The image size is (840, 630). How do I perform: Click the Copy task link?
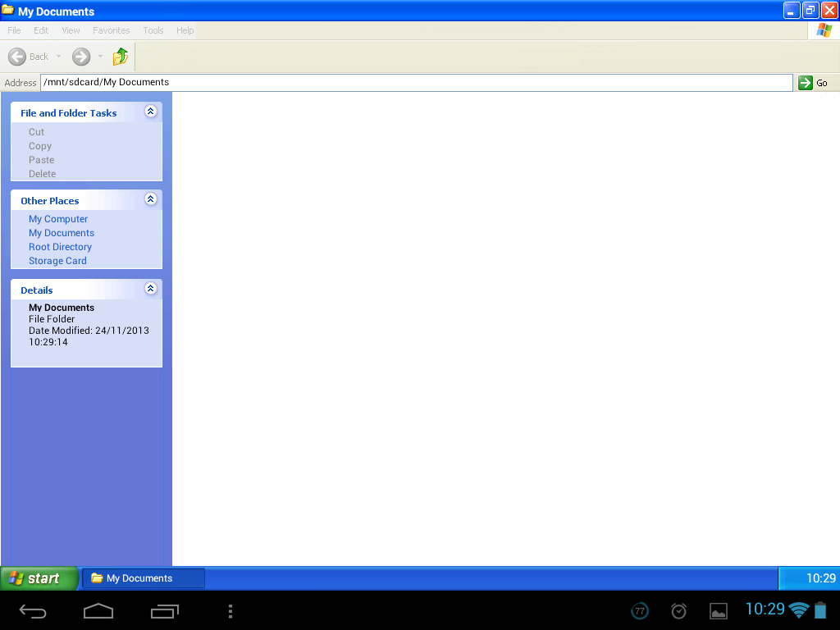click(40, 146)
